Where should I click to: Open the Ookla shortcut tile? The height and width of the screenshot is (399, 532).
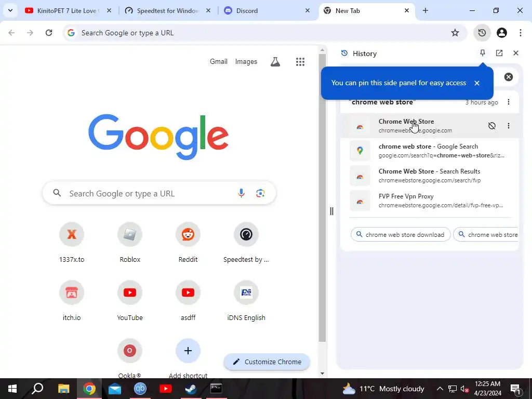(x=129, y=358)
